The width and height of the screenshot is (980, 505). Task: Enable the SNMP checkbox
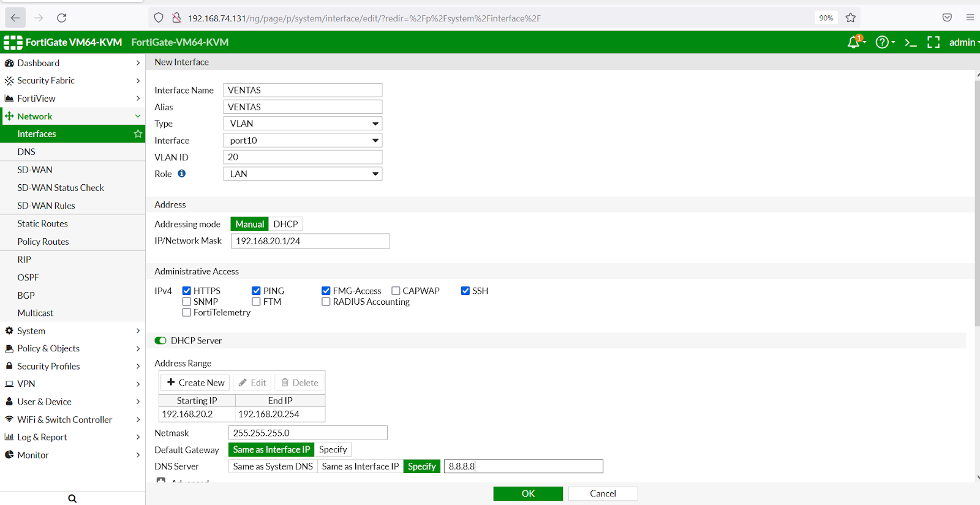click(x=187, y=302)
